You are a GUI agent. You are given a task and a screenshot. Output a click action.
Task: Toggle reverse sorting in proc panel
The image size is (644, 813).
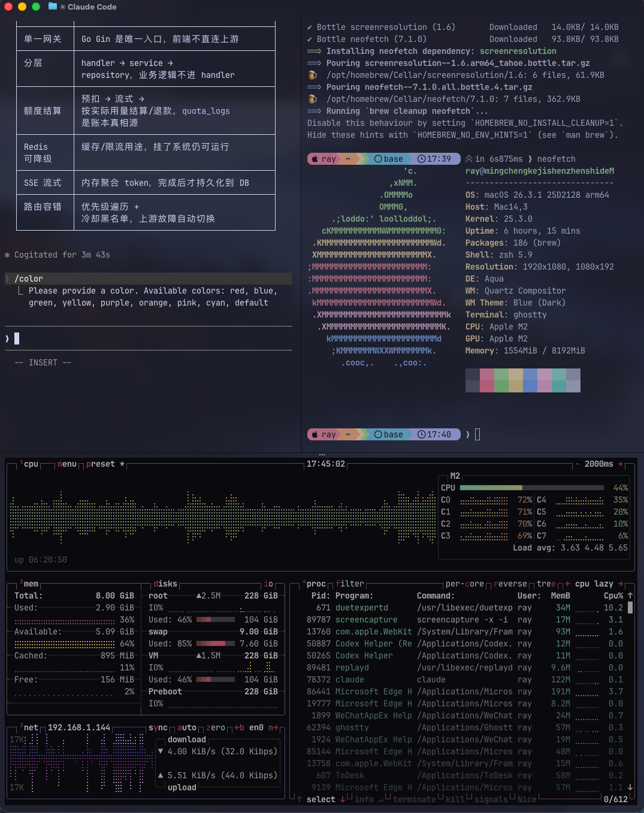click(x=510, y=584)
